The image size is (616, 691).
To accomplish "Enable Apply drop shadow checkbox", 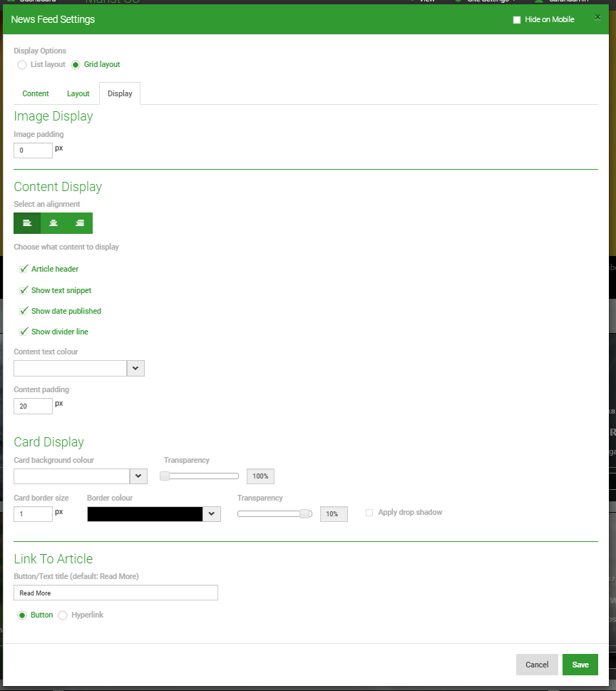I will (x=369, y=513).
